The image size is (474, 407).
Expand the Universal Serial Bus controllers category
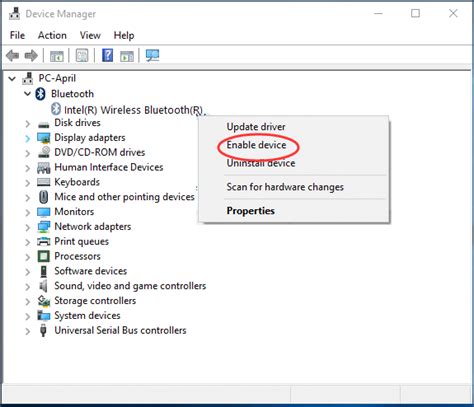tap(28, 331)
